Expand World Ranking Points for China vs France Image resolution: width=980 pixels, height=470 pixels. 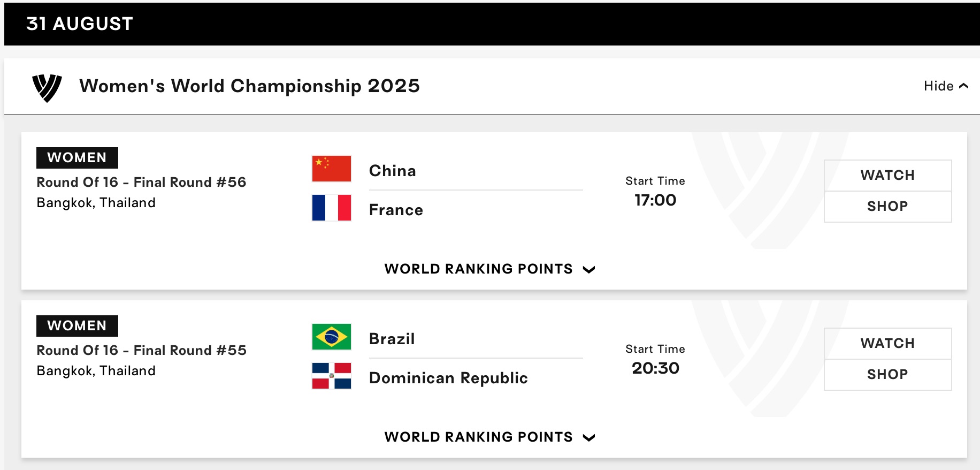[x=489, y=269]
